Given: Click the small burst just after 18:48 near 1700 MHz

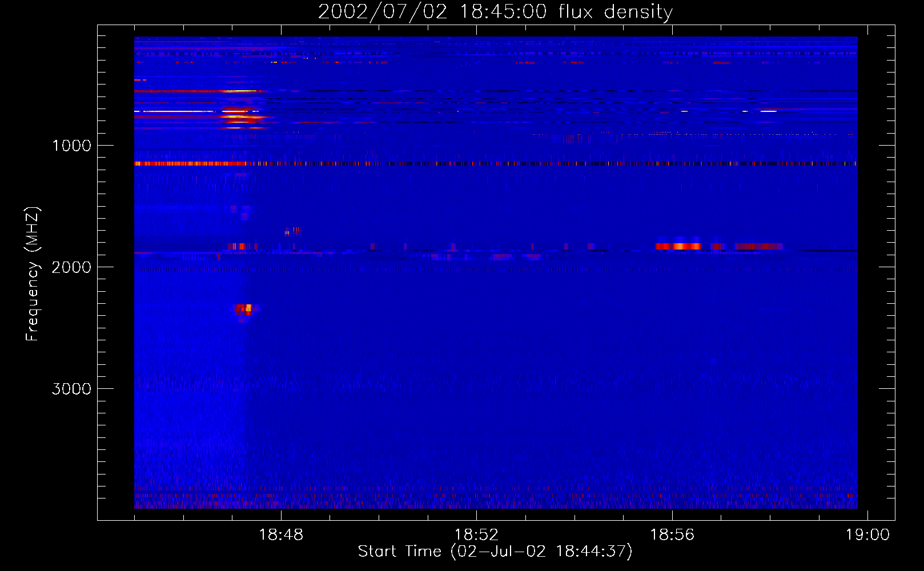Looking at the screenshot, I should (x=292, y=231).
